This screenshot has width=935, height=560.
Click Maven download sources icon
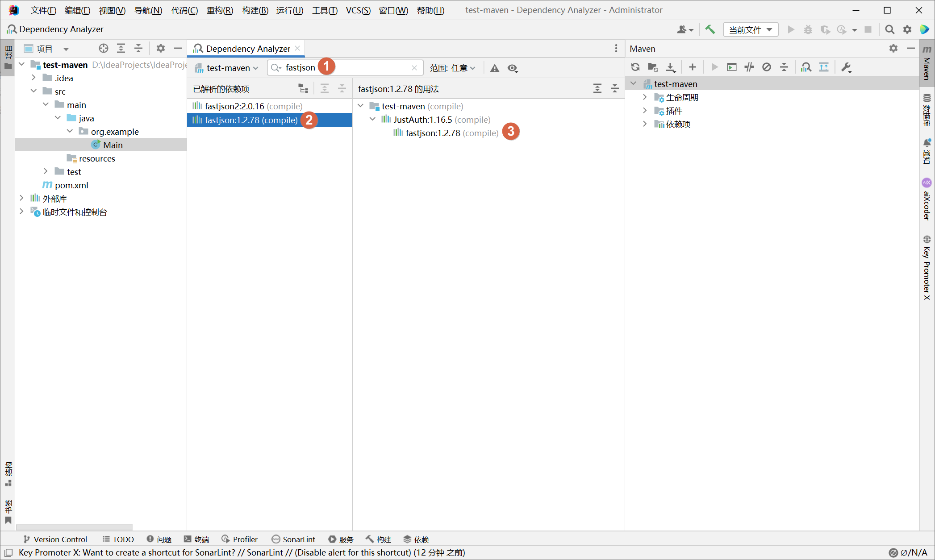671,67
